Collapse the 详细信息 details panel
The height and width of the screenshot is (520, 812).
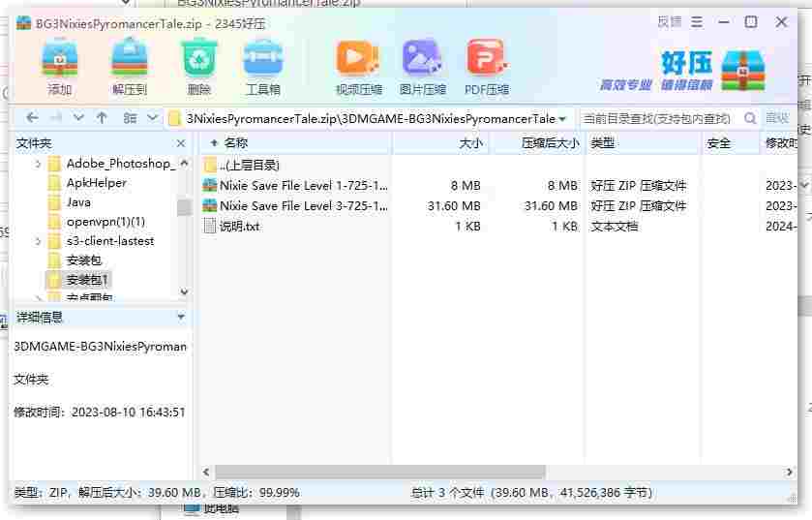(x=181, y=317)
